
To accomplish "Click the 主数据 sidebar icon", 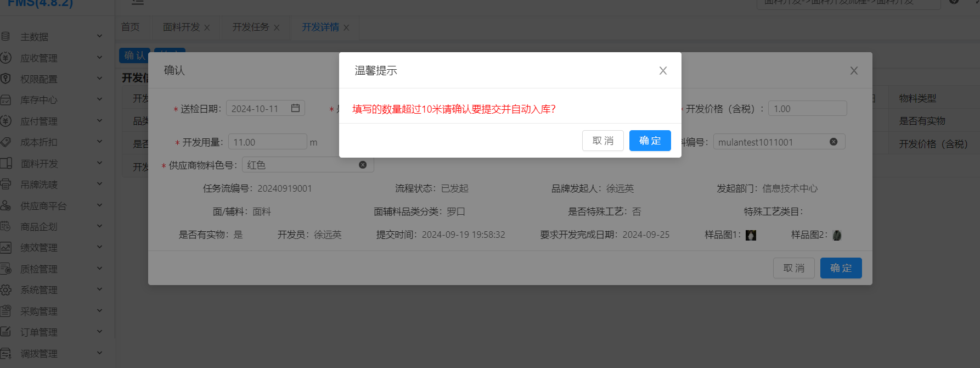I will tap(5, 37).
